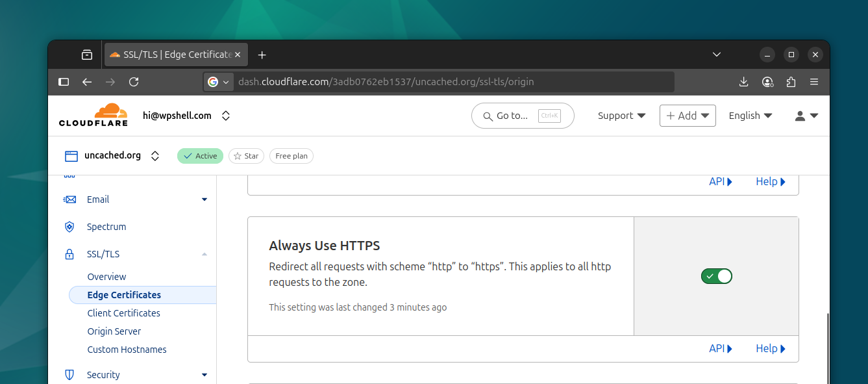The height and width of the screenshot is (384, 868).
Task: Click the SSL/TLS padlock icon
Action: (x=69, y=254)
